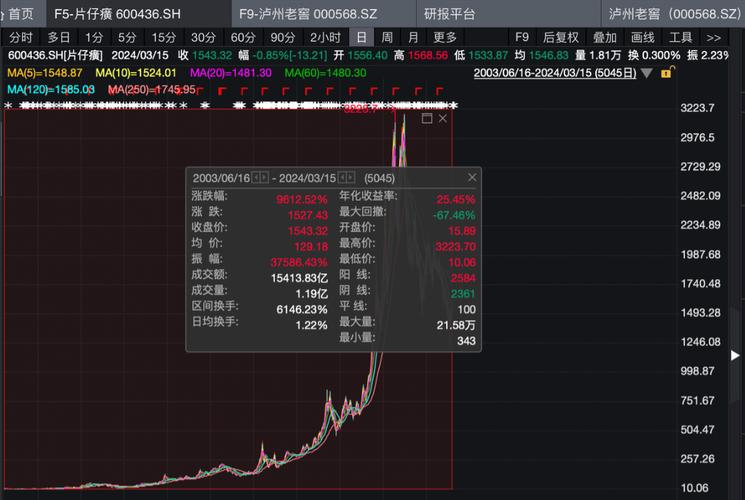Viewport: 745px width, 500px height.
Task: Click the MA(10)=1524.01 indicator label
Action: (136, 73)
